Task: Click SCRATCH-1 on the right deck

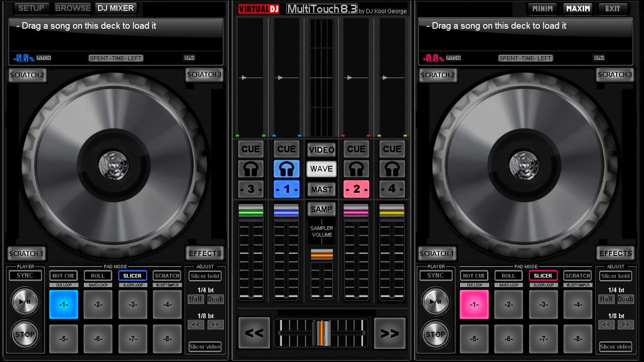Action: 437,254
